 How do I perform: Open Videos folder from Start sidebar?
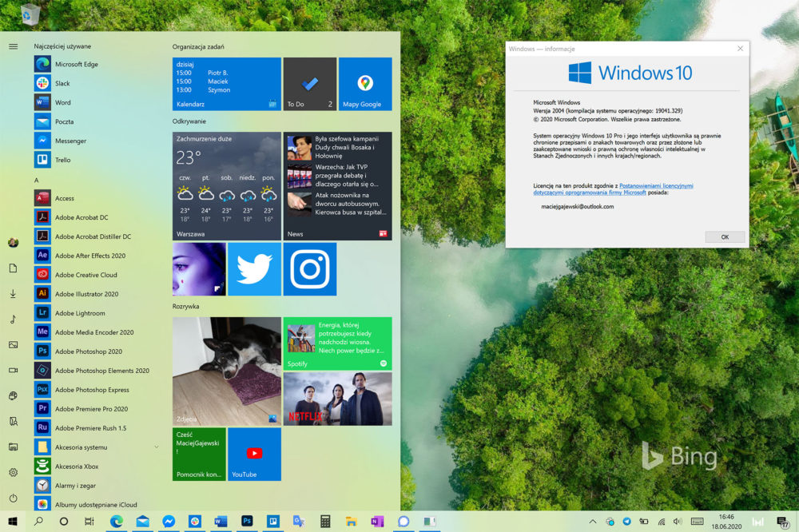[14, 370]
